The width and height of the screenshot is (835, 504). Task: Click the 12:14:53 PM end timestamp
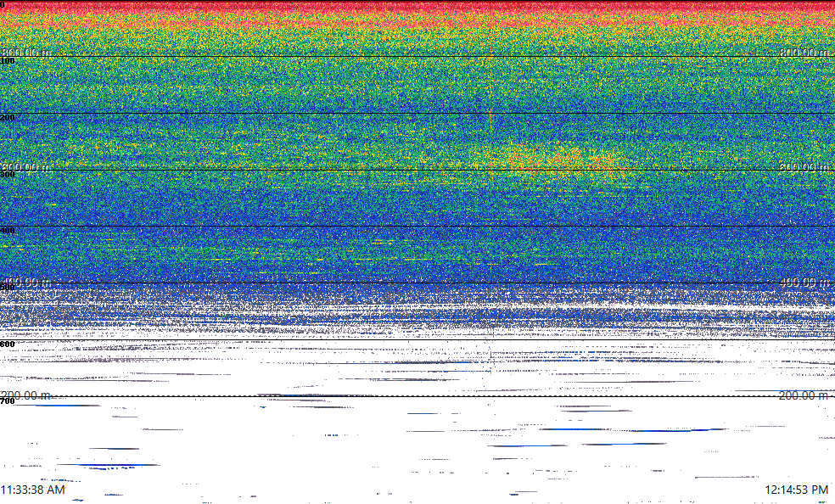(x=797, y=490)
